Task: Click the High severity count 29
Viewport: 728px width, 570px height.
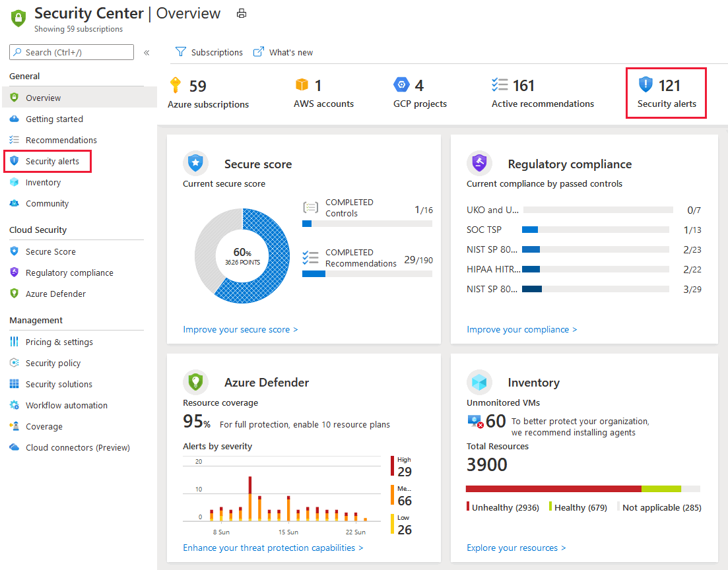Action: click(x=405, y=472)
